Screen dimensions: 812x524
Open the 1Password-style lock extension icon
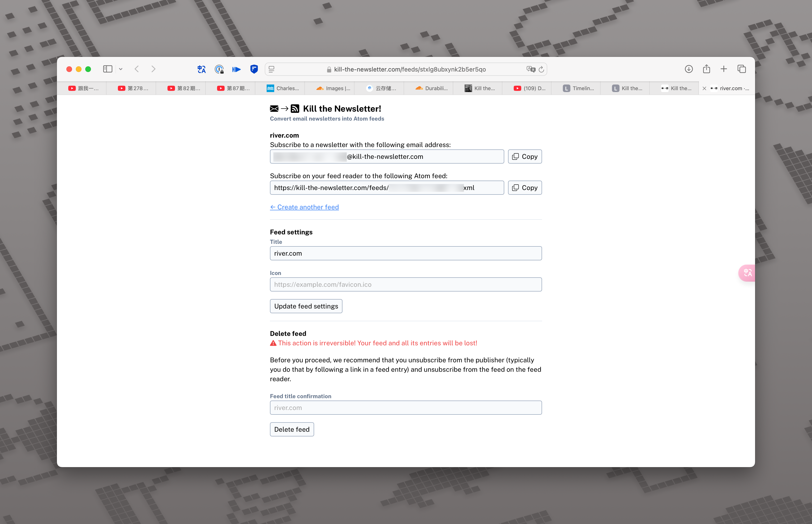pyautogui.click(x=219, y=69)
